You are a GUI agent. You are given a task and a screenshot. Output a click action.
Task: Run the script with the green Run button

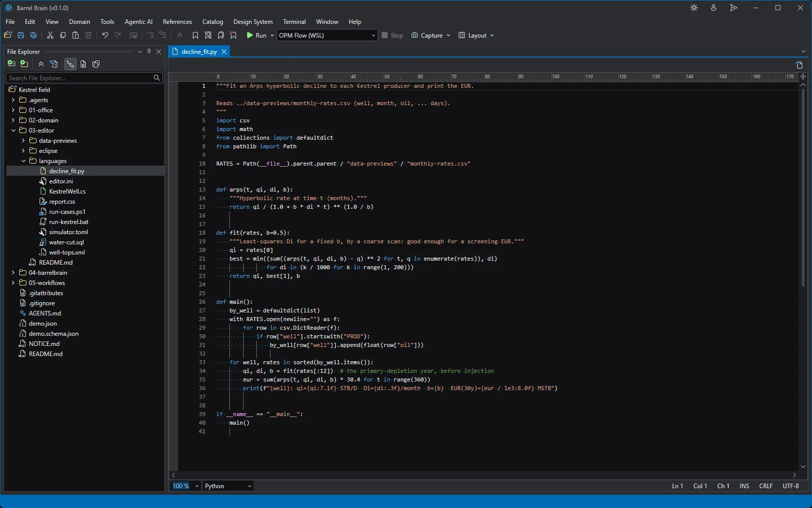[x=256, y=36]
